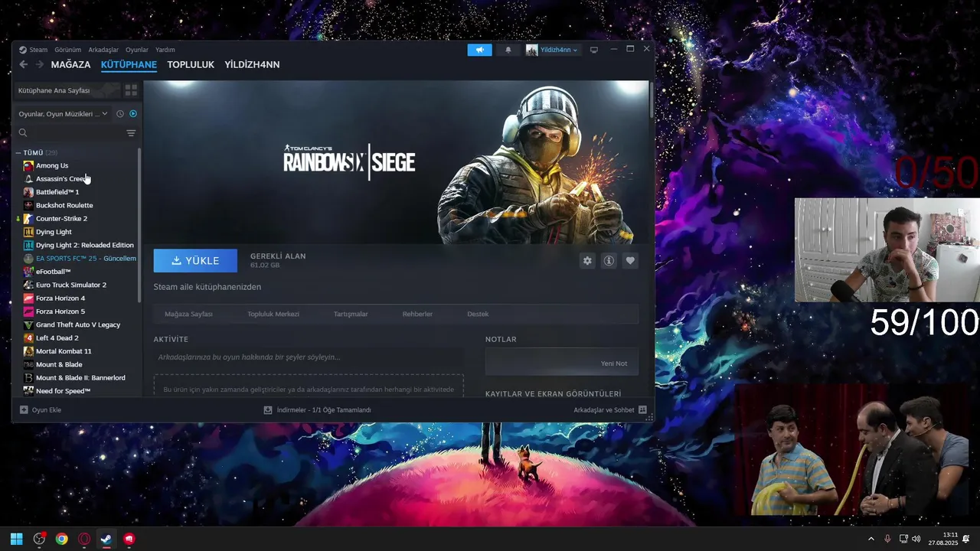The width and height of the screenshot is (980, 551).
Task: Select Mount & Blade II: Bannerlord
Action: (x=80, y=377)
